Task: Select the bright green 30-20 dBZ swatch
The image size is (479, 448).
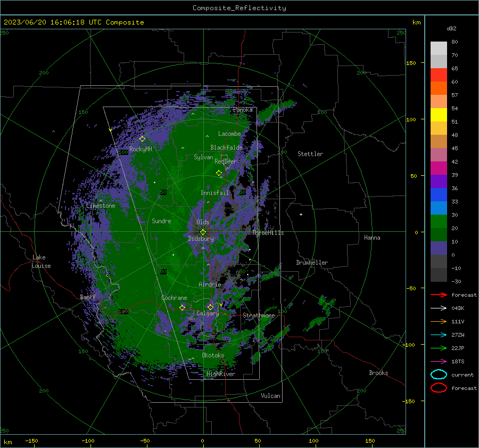Action: click(439, 221)
